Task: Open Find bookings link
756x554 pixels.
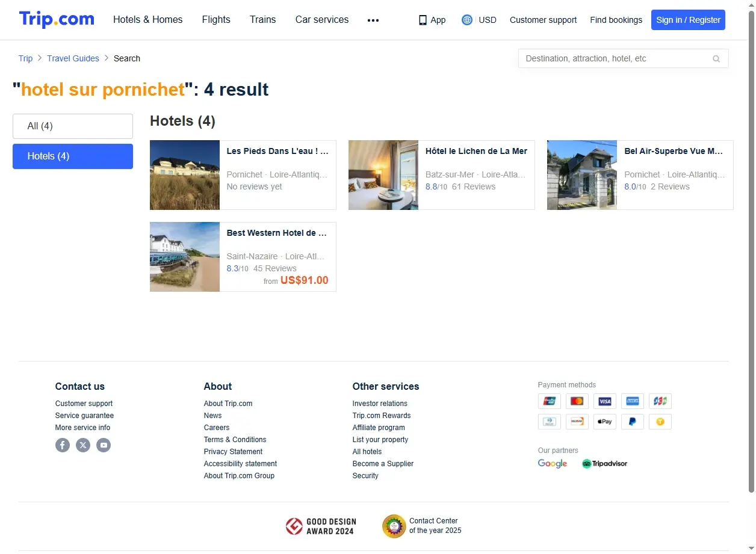Action: [616, 20]
